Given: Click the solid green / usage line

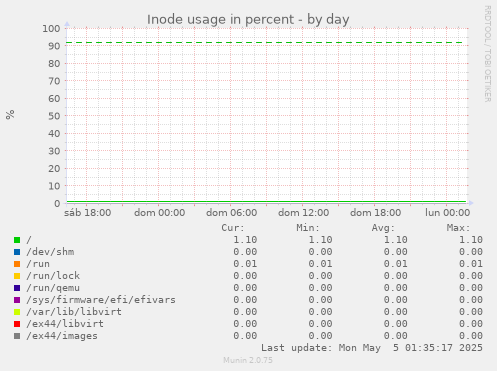Looking at the screenshot, I should coord(266,201).
